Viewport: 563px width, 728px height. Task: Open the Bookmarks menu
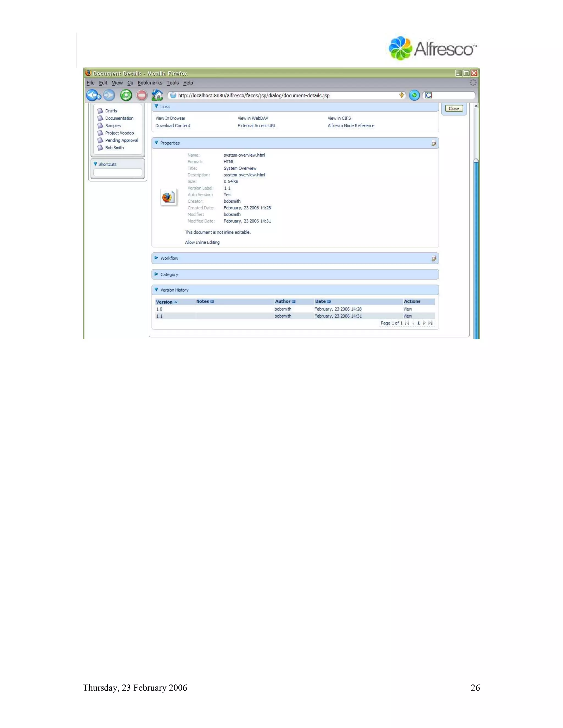point(150,83)
